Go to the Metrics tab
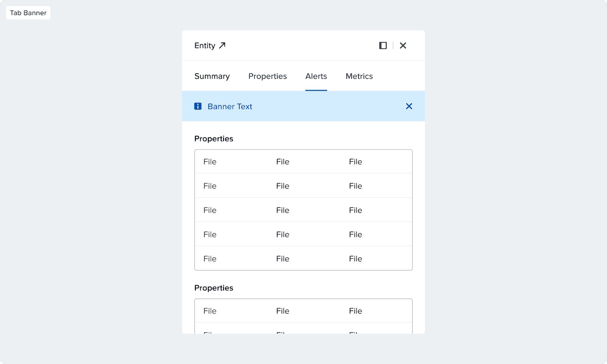Image resolution: width=607 pixels, height=364 pixels. tap(359, 76)
